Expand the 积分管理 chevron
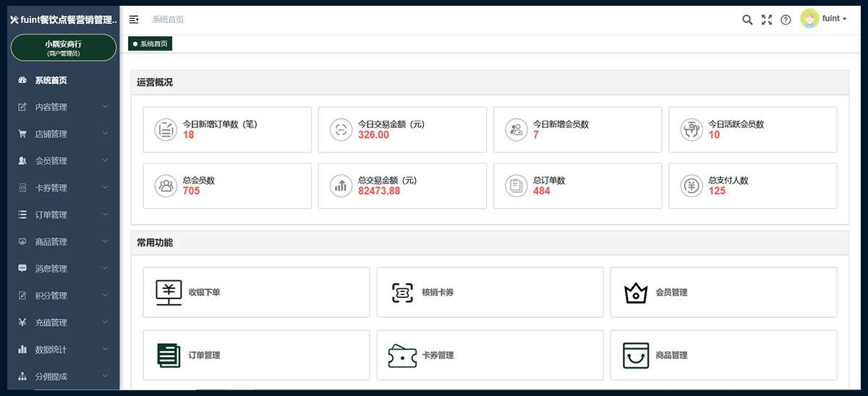This screenshot has width=868, height=396. pos(106,295)
